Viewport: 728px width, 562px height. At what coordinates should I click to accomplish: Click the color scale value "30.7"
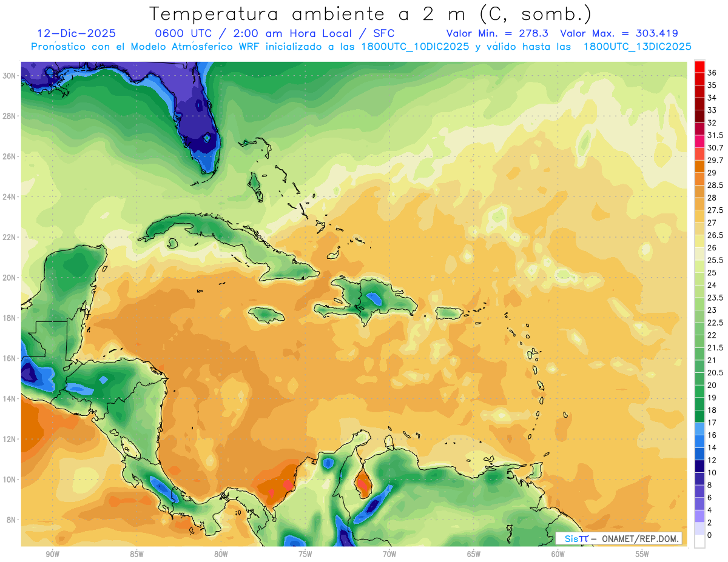[715, 148]
